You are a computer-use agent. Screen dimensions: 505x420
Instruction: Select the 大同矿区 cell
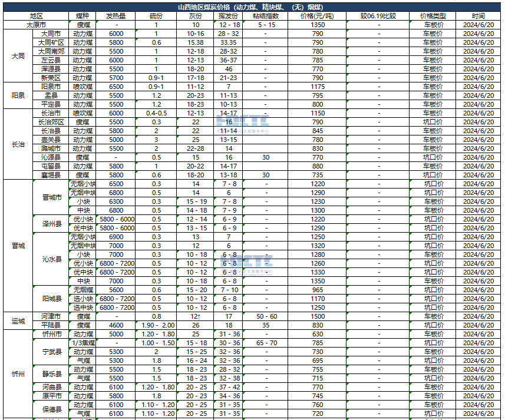click(51, 42)
